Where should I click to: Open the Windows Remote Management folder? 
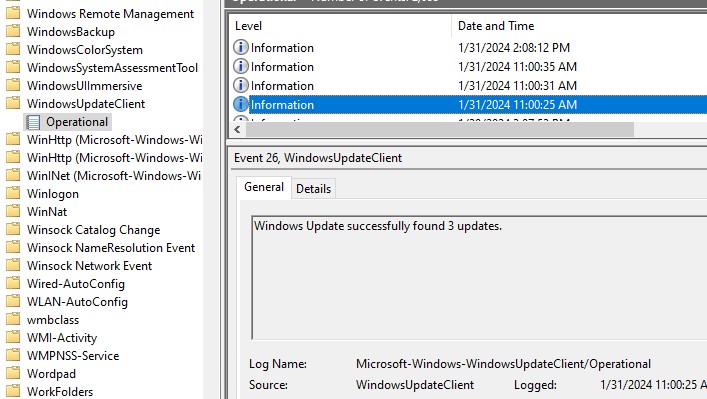point(110,14)
